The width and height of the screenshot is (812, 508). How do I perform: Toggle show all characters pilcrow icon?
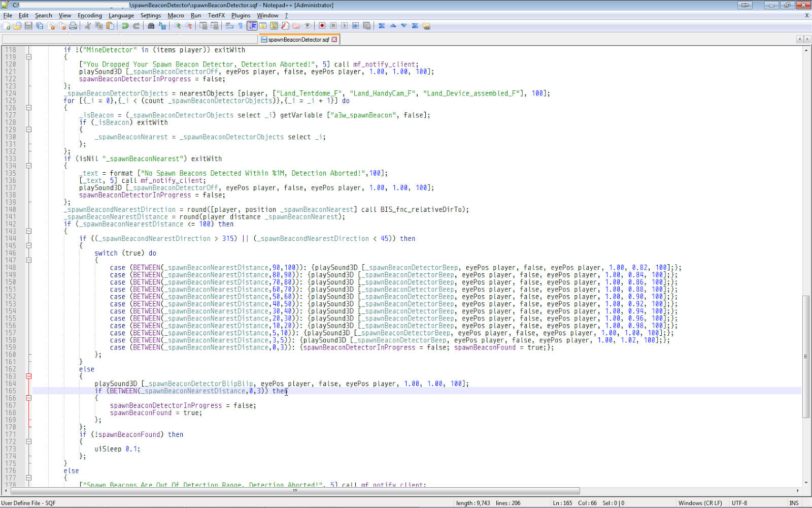241,26
